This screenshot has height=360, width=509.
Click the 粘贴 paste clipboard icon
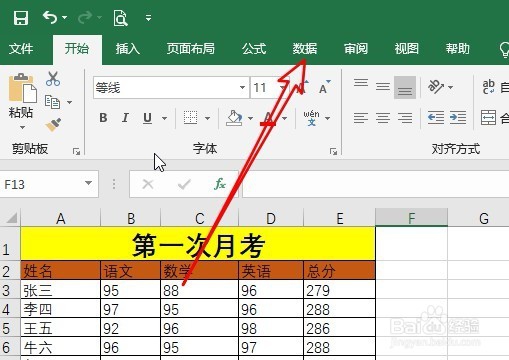(x=22, y=88)
